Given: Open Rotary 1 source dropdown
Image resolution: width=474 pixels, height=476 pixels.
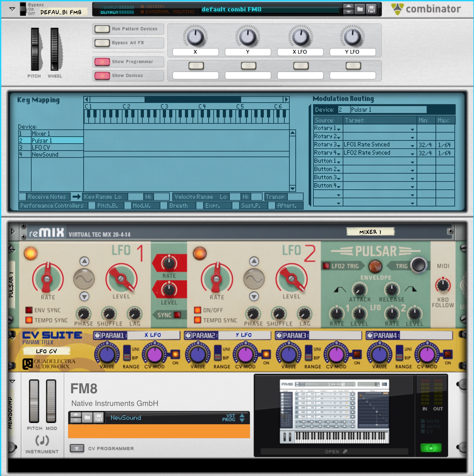Looking at the screenshot, I should pos(328,128).
